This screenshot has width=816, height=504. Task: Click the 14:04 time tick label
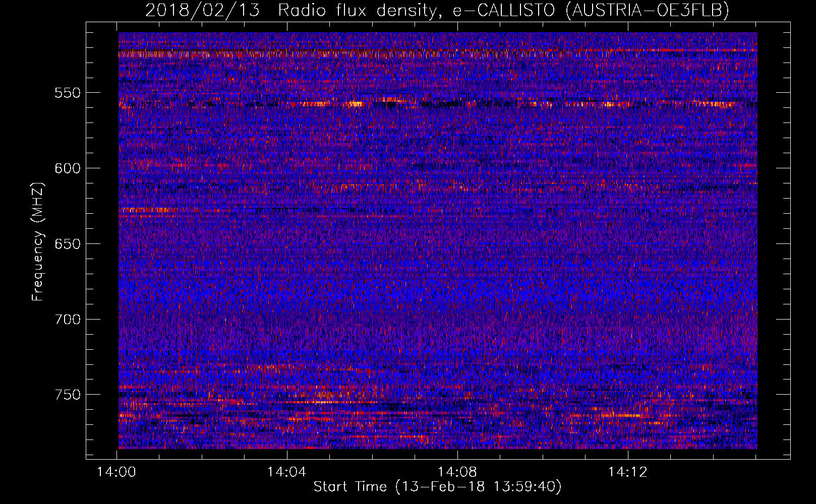click(287, 472)
